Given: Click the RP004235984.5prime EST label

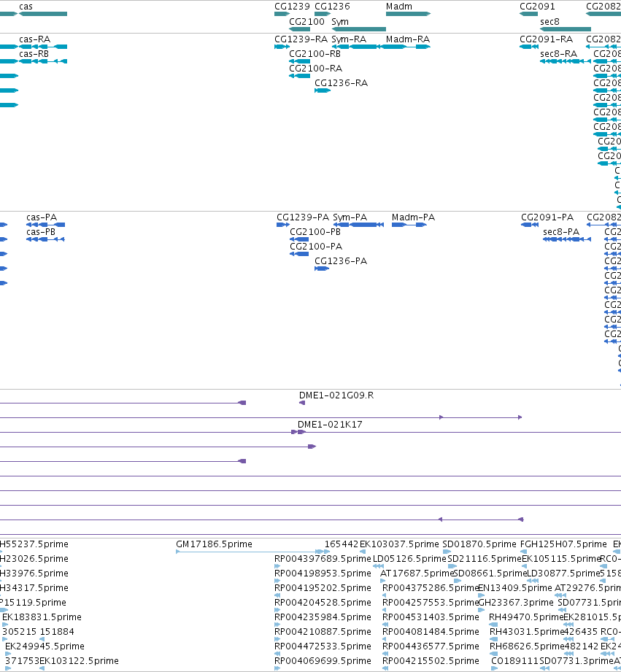Looking at the screenshot, I should (x=323, y=617).
